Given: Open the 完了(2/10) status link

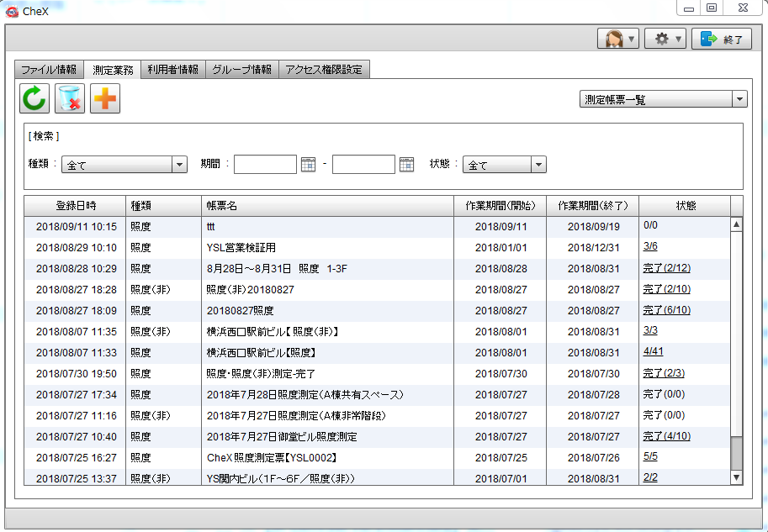Looking at the screenshot, I should click(666, 289).
